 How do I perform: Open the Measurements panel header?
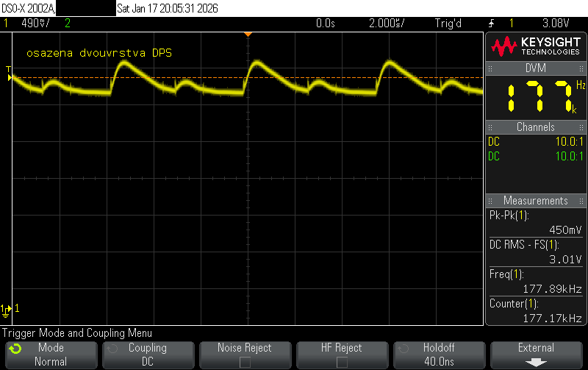point(536,200)
